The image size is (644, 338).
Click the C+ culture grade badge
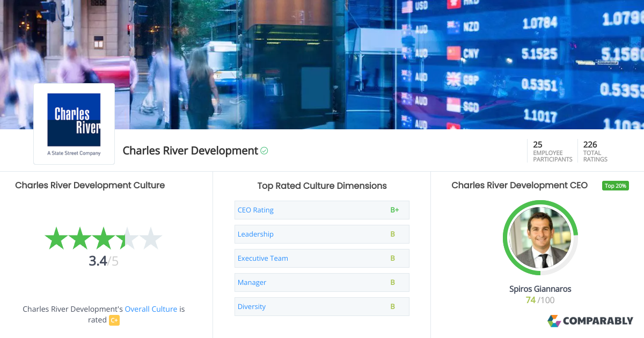pyautogui.click(x=114, y=320)
